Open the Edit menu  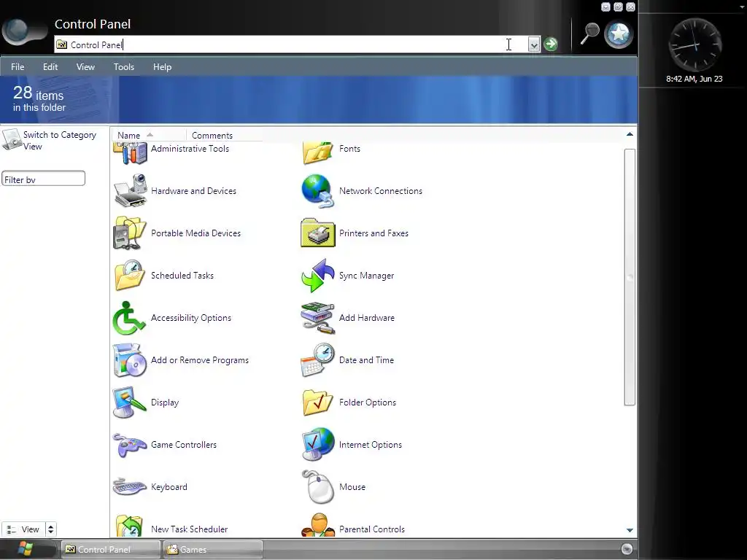point(50,67)
